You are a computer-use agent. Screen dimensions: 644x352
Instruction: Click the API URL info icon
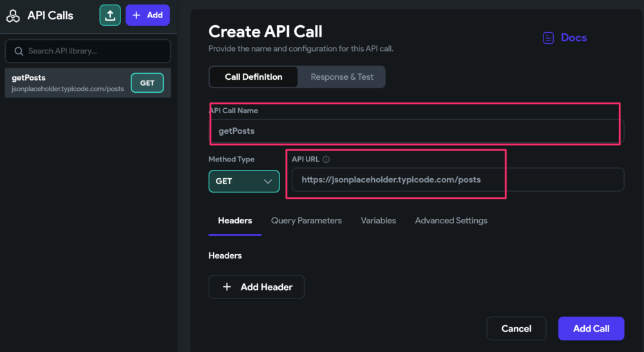(x=326, y=159)
